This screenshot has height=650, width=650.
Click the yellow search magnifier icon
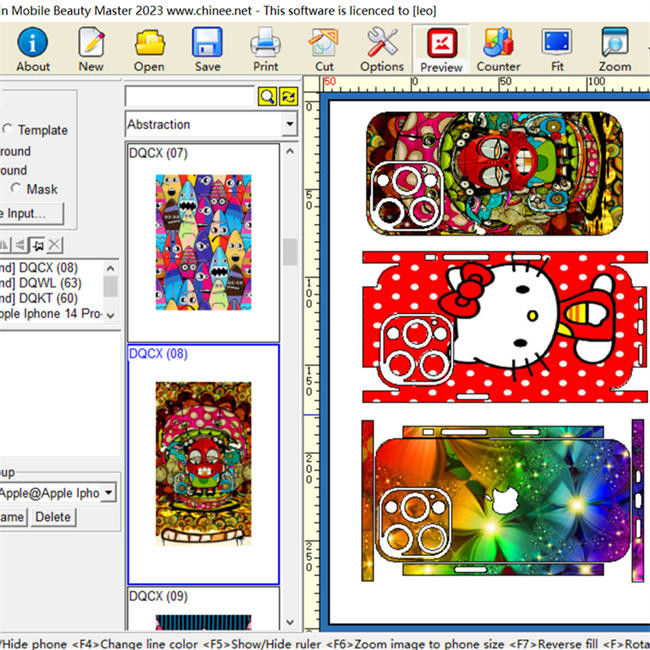pos(267,96)
